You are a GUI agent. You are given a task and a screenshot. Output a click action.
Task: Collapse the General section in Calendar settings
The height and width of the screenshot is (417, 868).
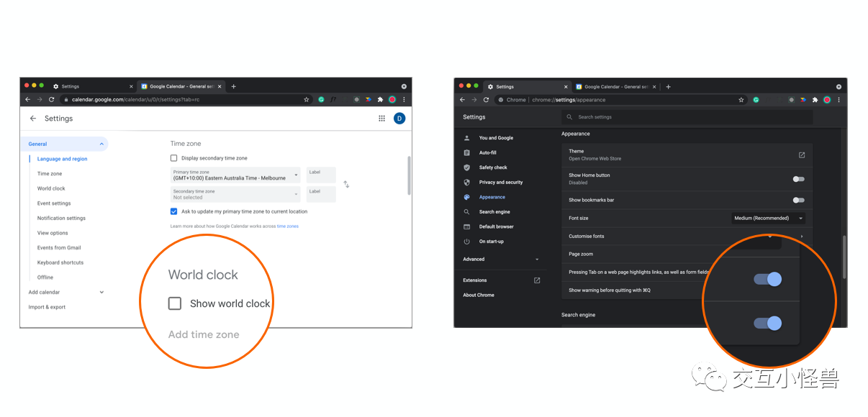coord(101,145)
